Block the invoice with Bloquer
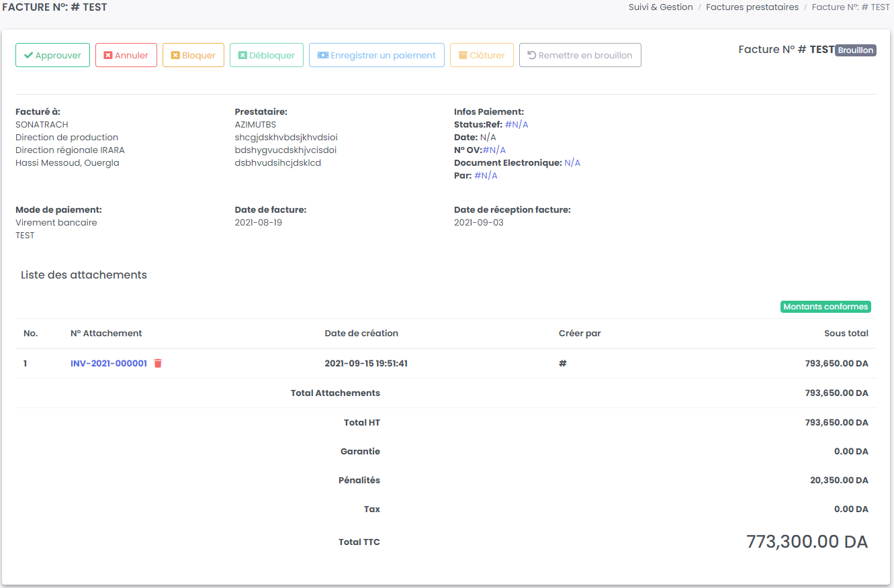The image size is (894, 588). tap(193, 55)
